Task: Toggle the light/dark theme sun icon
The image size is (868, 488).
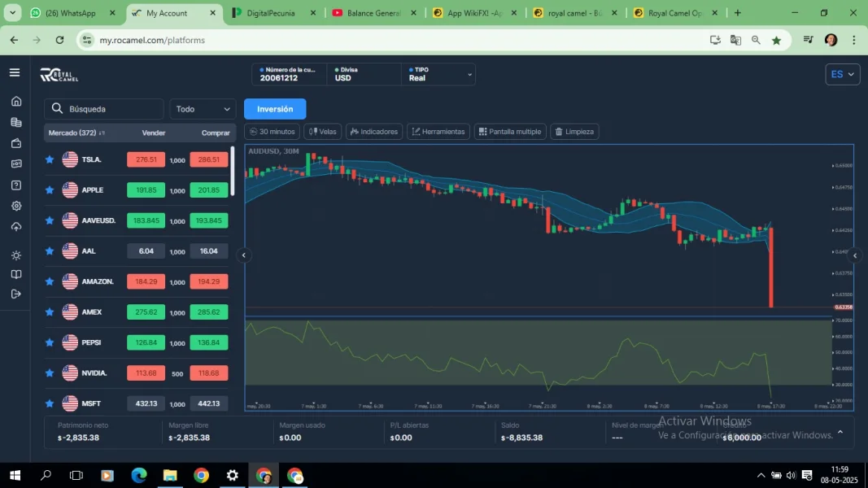Action: click(16, 255)
